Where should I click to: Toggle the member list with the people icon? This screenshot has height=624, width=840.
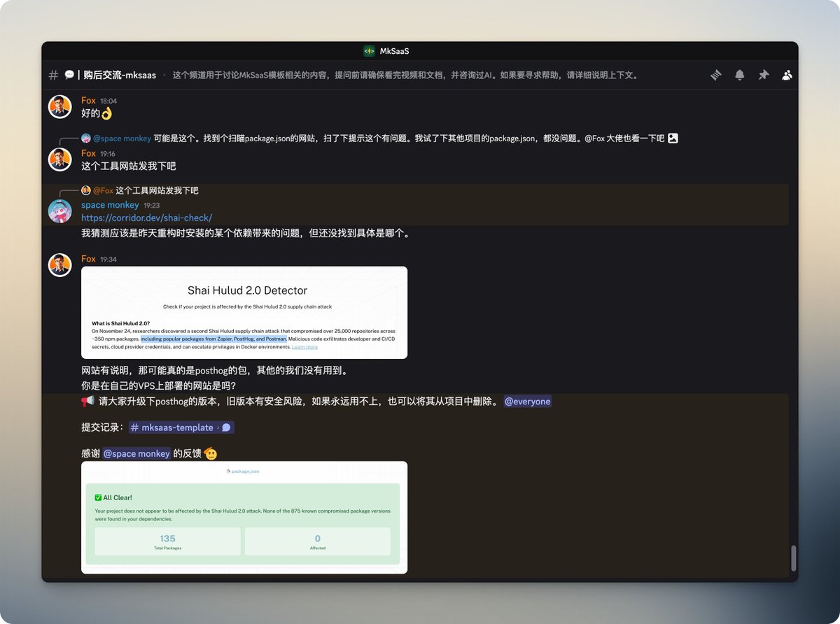click(x=787, y=75)
